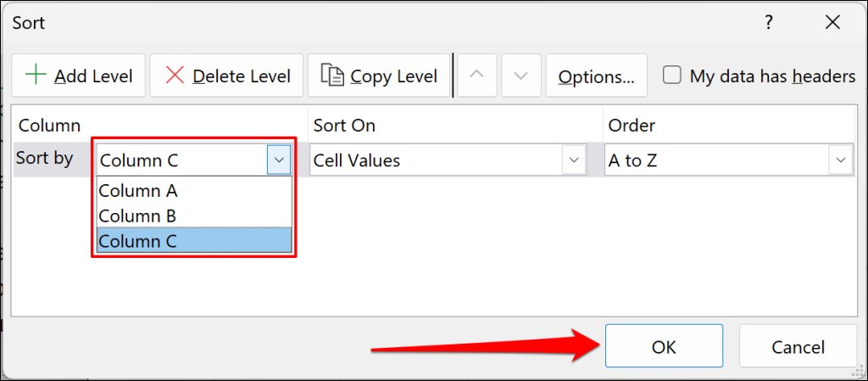The width and height of the screenshot is (868, 381).
Task: Click the red X Delete Level icon
Action: [175, 76]
